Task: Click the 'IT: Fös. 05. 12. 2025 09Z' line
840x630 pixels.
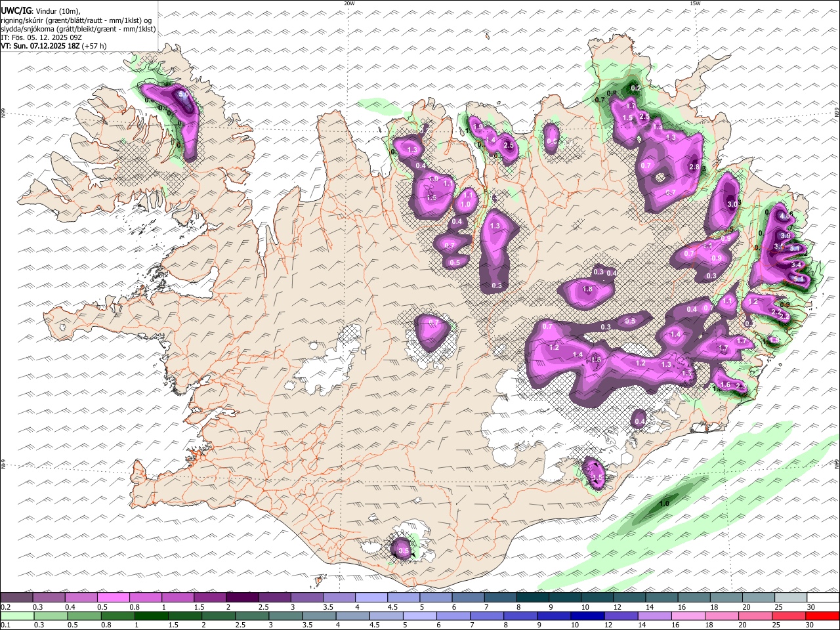Action: click(x=41, y=37)
